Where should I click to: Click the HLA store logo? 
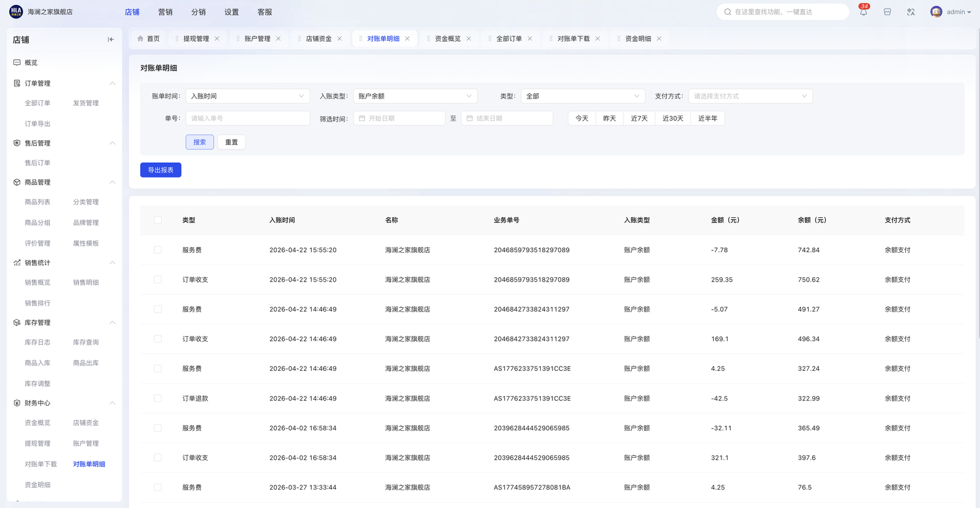(x=16, y=12)
